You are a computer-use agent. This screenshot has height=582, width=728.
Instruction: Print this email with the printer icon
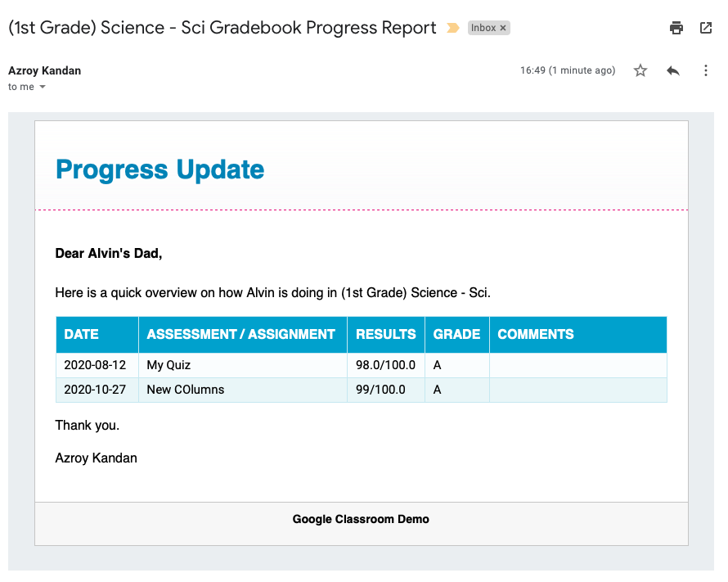(x=676, y=28)
